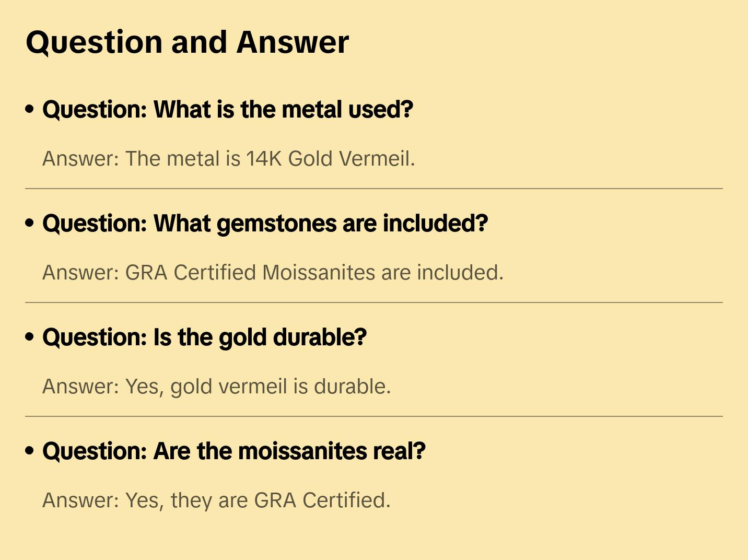Image resolution: width=748 pixels, height=560 pixels.
Task: Click 'Are the moissanites real?' question
Action: 234,451
